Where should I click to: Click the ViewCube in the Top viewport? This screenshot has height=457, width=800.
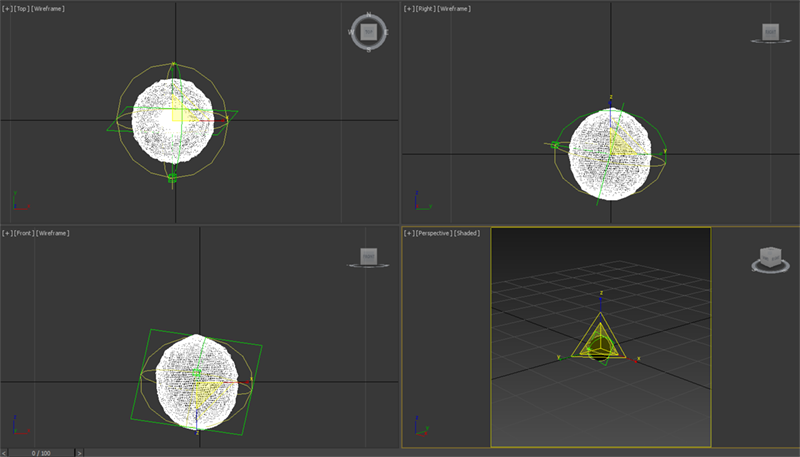368,32
